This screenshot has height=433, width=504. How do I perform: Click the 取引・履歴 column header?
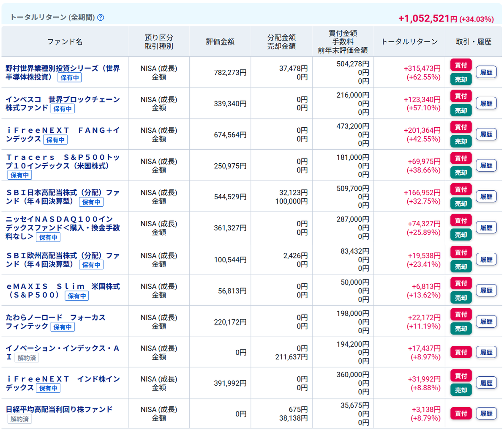(x=474, y=41)
